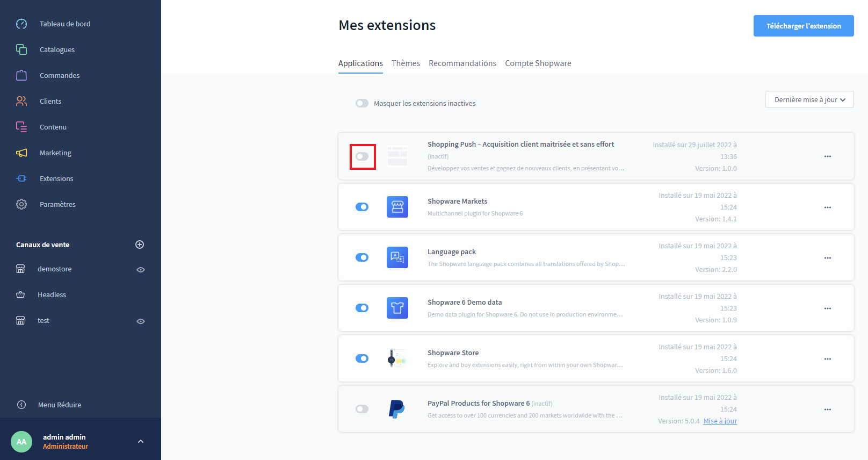
Task: Activate the Shopping Push extension toggle
Action: tap(362, 156)
